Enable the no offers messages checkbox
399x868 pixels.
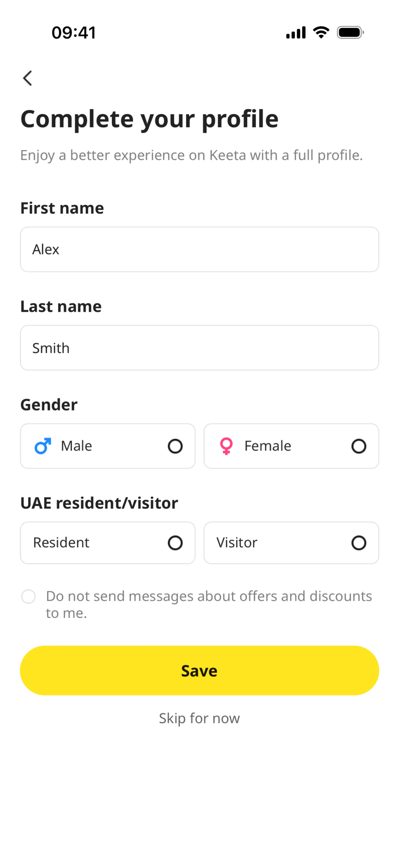tap(28, 596)
